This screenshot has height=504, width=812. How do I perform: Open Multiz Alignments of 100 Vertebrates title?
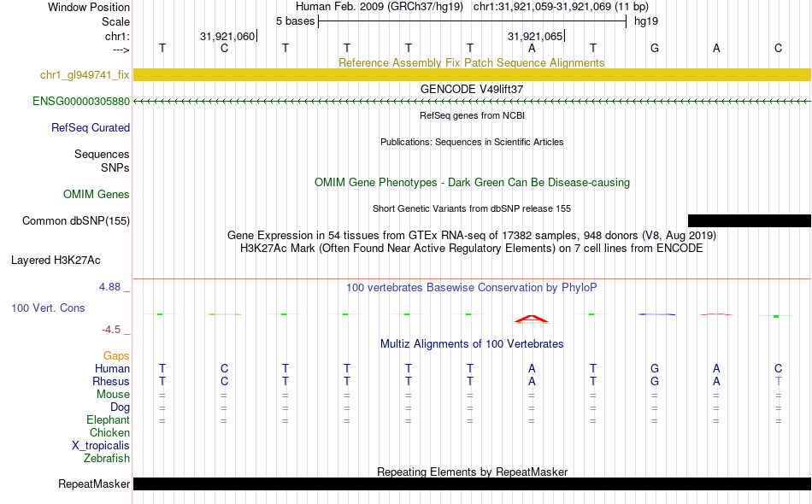click(x=472, y=343)
